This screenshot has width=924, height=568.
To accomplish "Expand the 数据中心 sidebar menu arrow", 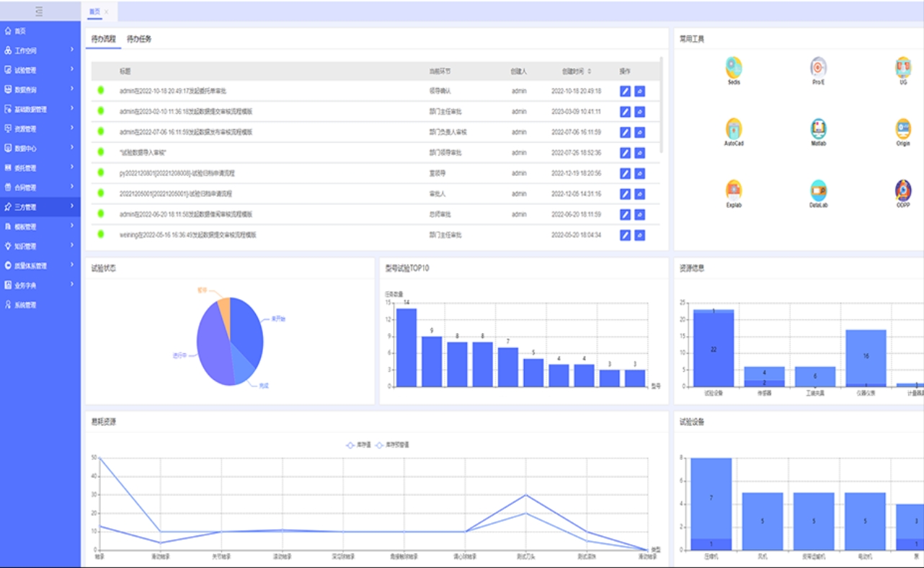I will [x=72, y=148].
